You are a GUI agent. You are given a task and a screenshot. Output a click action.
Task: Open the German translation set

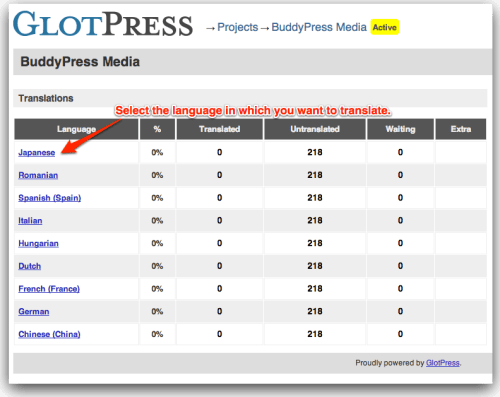34,311
